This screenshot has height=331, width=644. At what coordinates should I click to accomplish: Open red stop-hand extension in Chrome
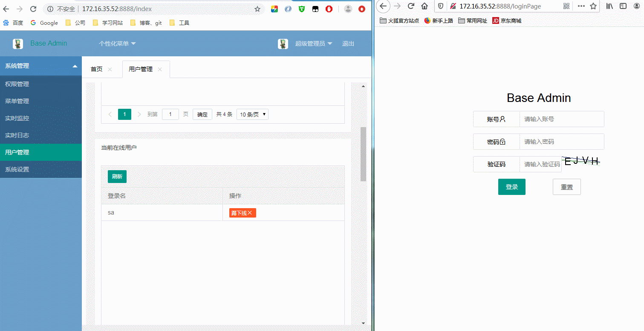pos(329,9)
